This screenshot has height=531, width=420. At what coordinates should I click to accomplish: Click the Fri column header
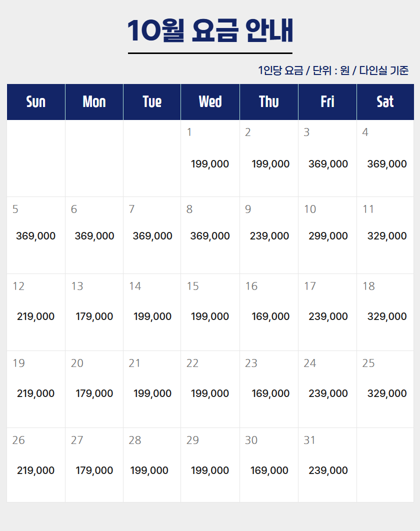(x=327, y=102)
